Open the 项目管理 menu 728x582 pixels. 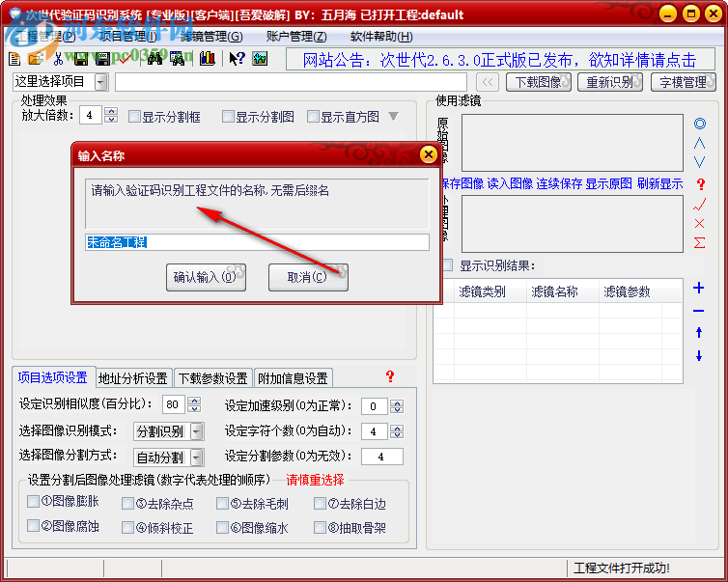tap(128, 37)
